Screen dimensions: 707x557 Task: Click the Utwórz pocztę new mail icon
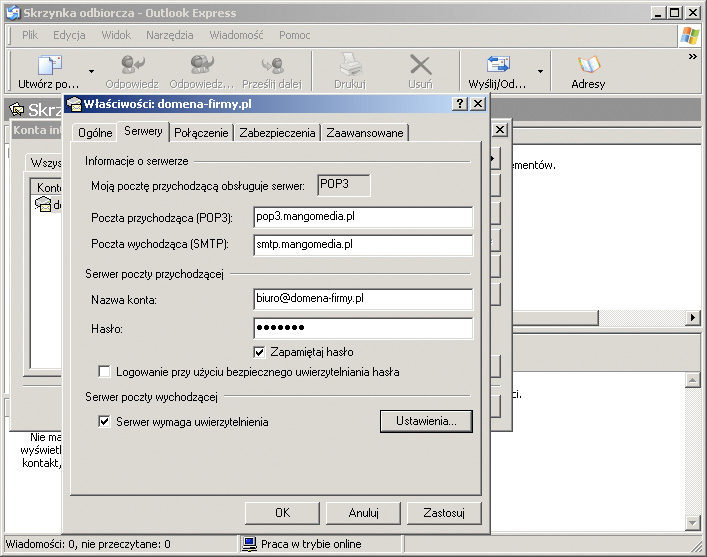click(x=49, y=65)
